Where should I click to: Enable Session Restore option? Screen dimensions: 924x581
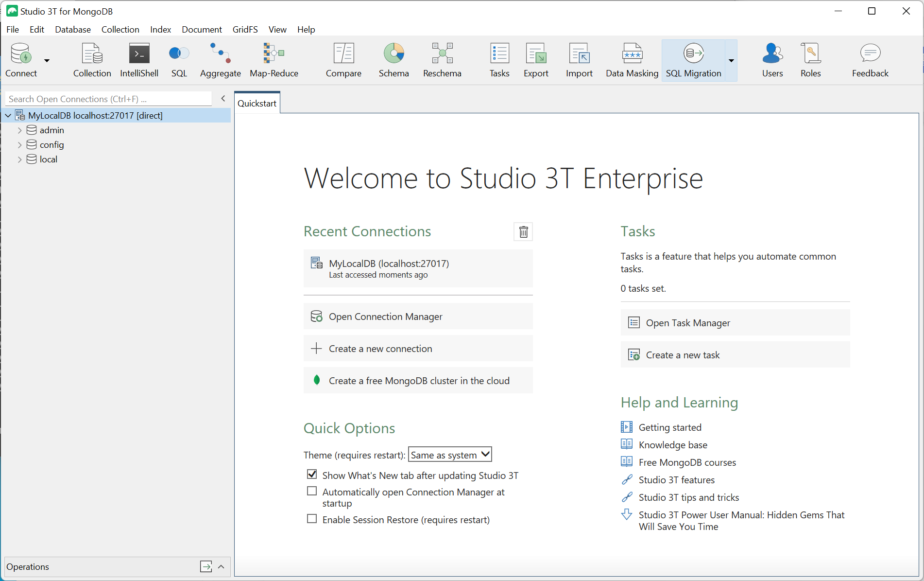pos(312,519)
